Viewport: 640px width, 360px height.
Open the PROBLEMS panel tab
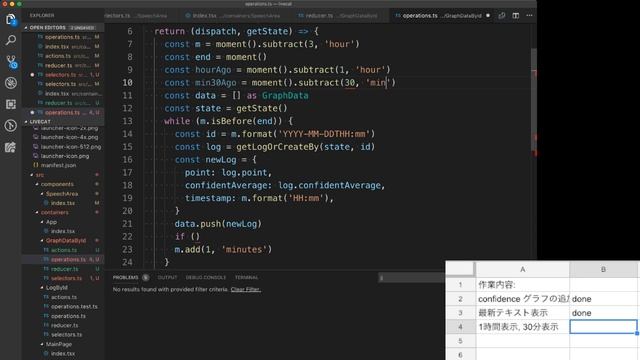(126, 278)
